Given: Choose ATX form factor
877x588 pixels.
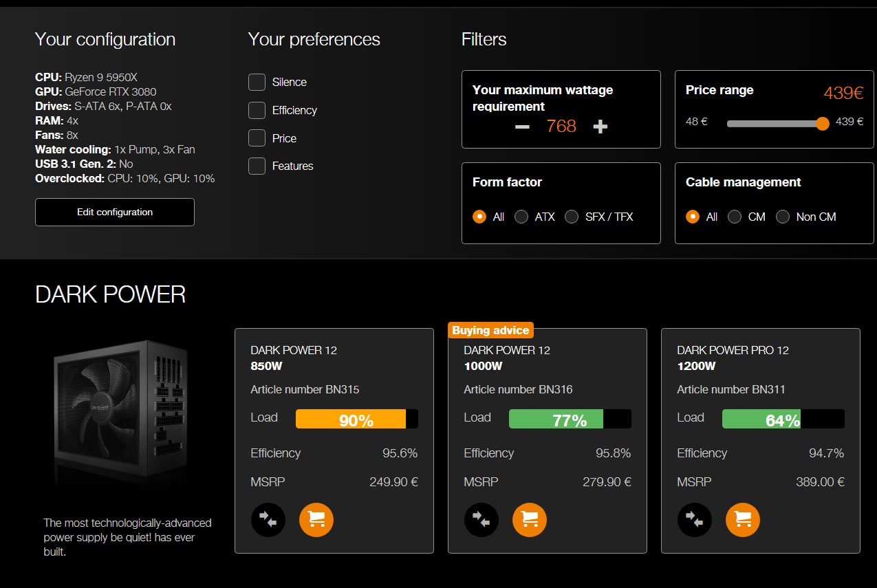Looking at the screenshot, I should pos(521,217).
